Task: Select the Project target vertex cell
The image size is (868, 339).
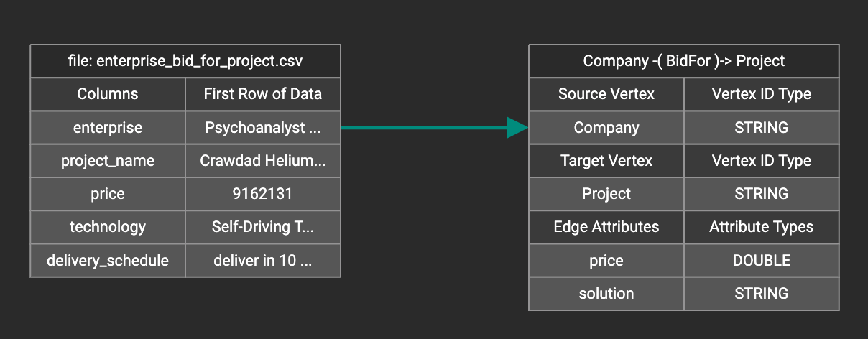Action: [606, 194]
